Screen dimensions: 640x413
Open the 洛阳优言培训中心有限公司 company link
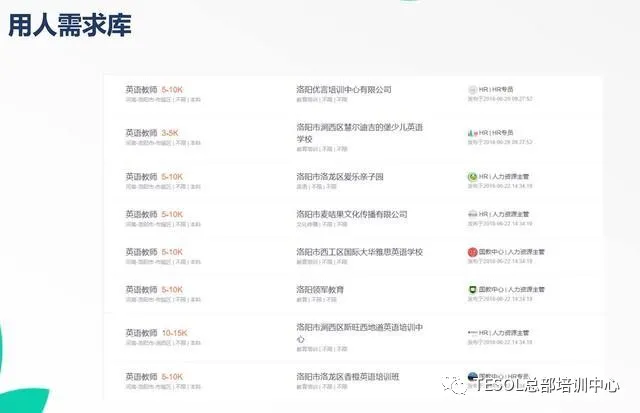[x=344, y=89]
